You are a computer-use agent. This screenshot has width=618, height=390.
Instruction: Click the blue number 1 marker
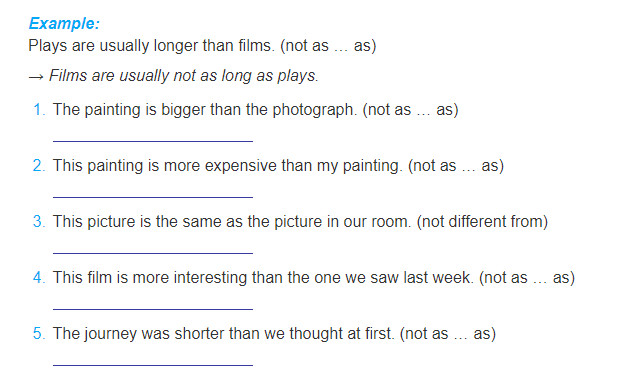pos(39,110)
